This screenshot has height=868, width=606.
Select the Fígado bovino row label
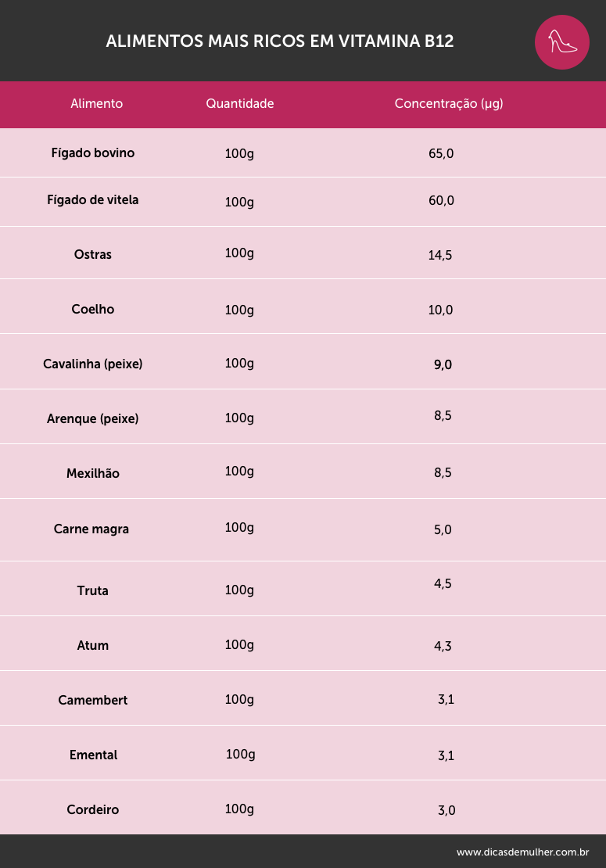click(x=93, y=152)
